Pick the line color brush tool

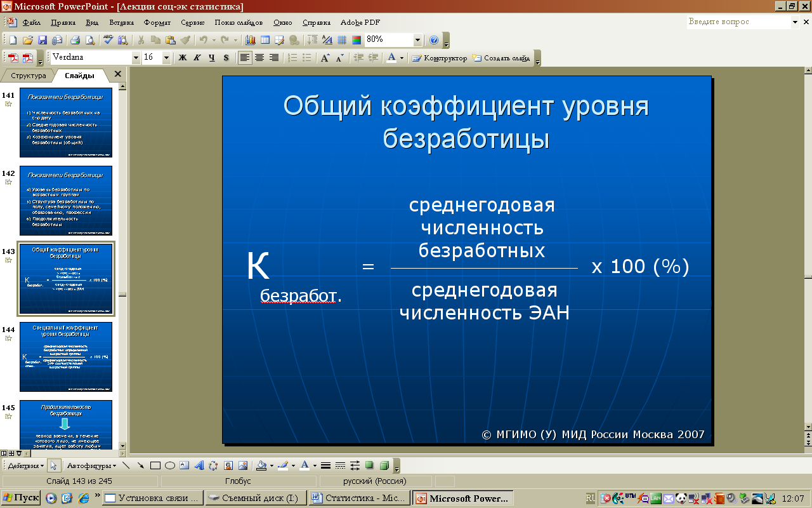point(282,465)
